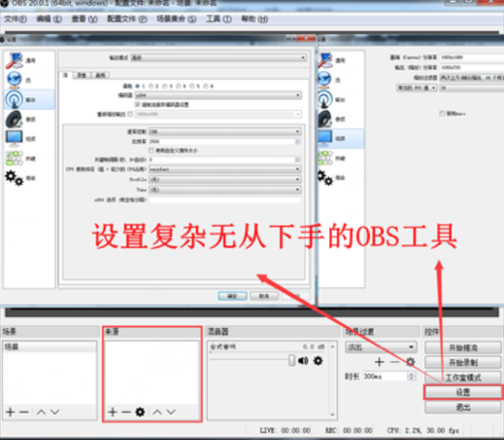Open mixer audio settings gear icon
Screen dimensions: 504x440
click(318, 361)
